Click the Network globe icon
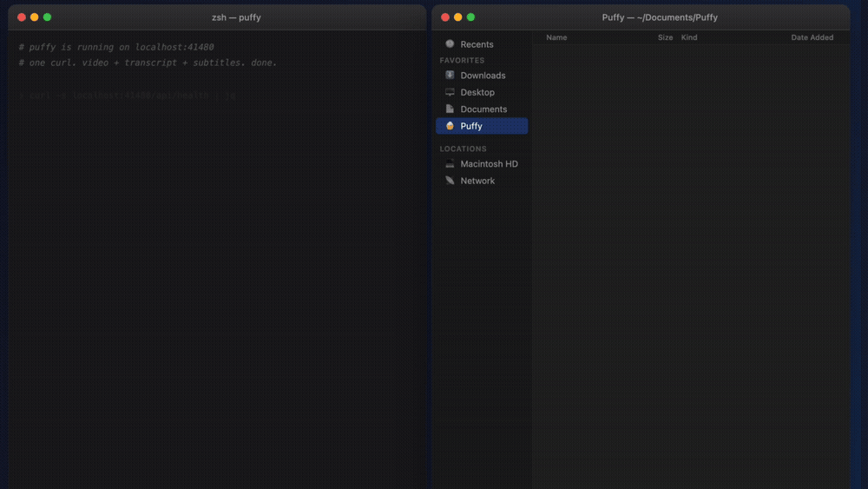 click(x=450, y=181)
